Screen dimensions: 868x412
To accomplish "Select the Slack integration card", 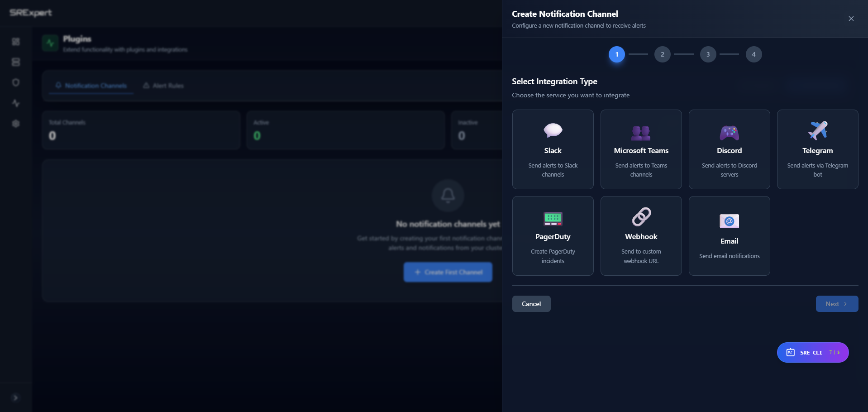I will click(553, 149).
